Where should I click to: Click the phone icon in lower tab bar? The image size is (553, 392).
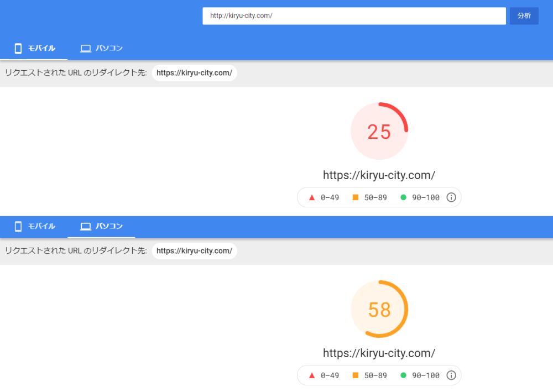[18, 226]
